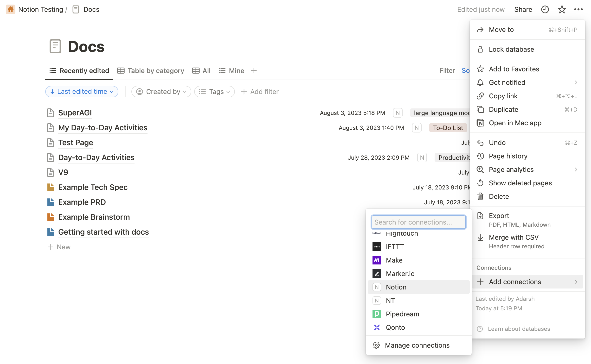This screenshot has width=591, height=364.
Task: Click the Search for connections field
Action: 418,222
